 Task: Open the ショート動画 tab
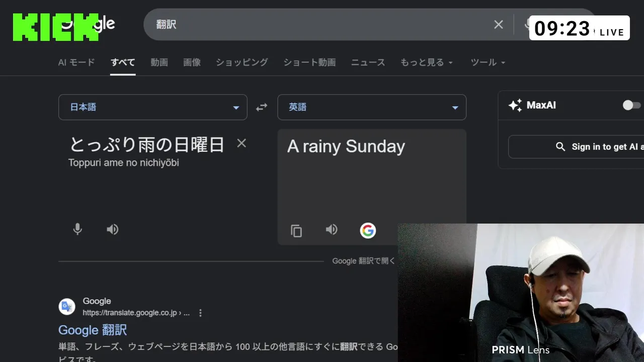309,62
